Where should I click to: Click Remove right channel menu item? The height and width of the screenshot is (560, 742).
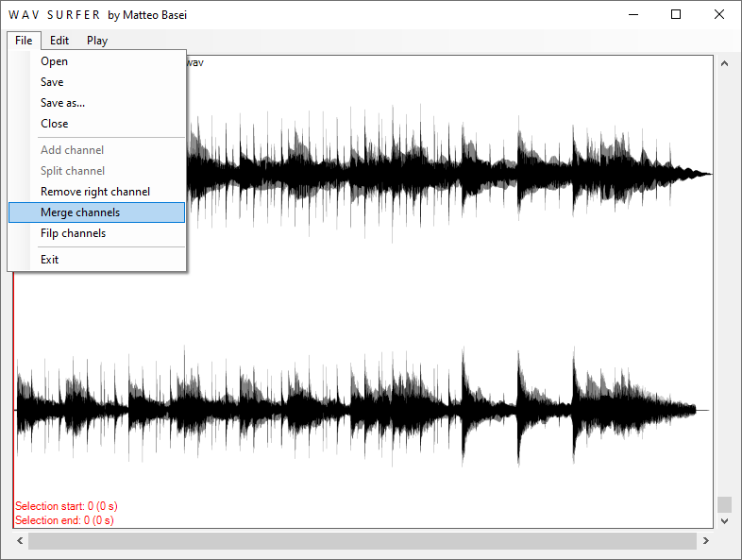[96, 192]
